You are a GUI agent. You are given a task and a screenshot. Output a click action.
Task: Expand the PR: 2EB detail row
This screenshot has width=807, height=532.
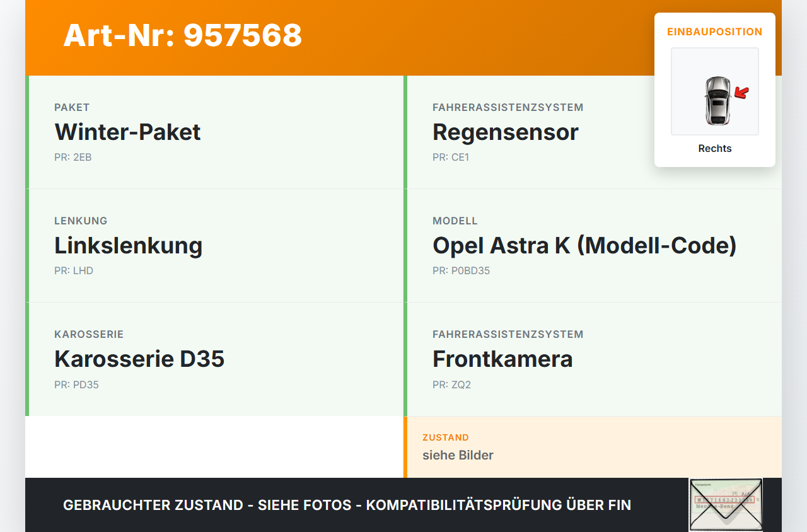pyautogui.click(x=73, y=157)
